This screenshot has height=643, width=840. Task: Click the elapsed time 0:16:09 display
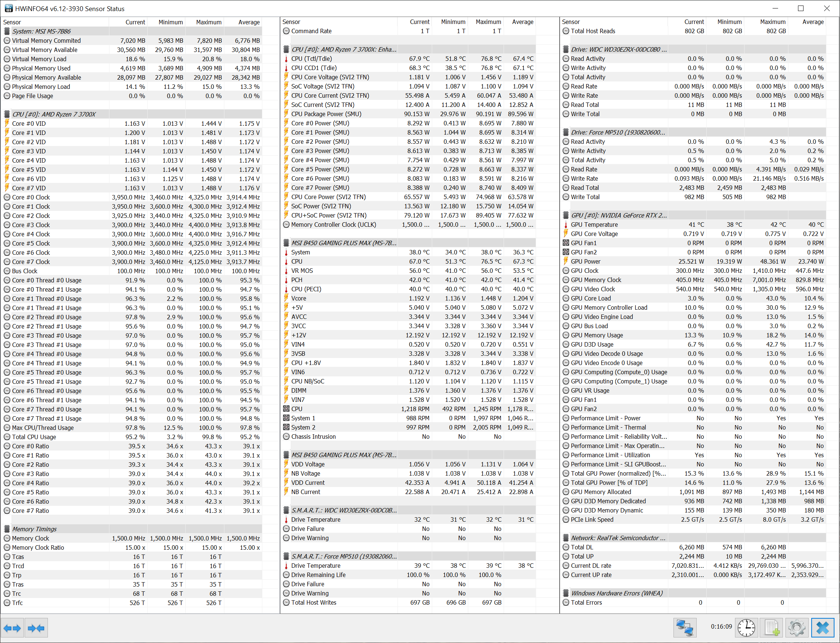[721, 626]
